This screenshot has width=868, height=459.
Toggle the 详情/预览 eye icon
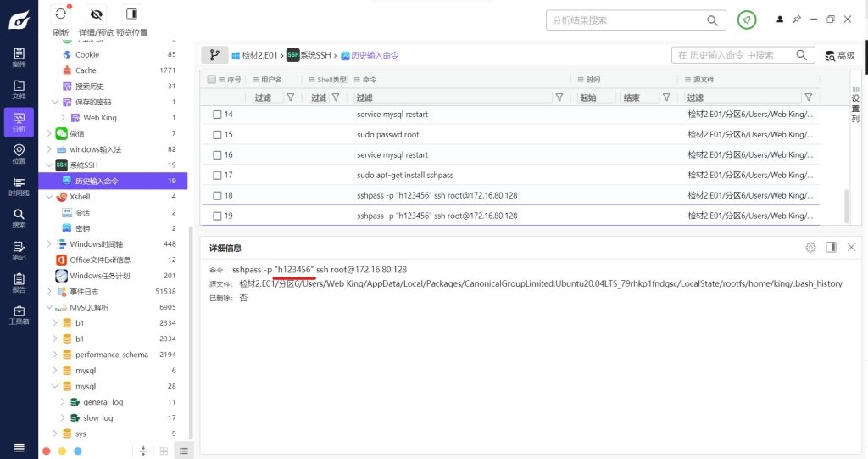tap(96, 14)
